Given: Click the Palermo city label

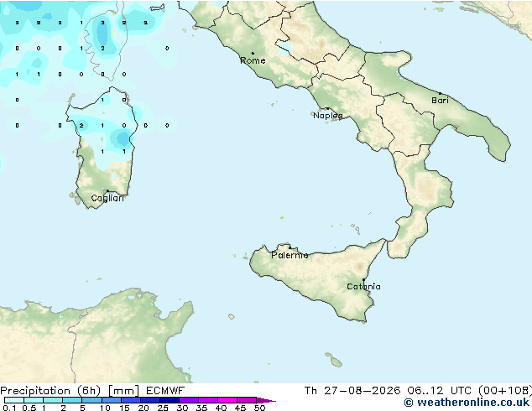Looking at the screenshot, I should tap(289, 255).
